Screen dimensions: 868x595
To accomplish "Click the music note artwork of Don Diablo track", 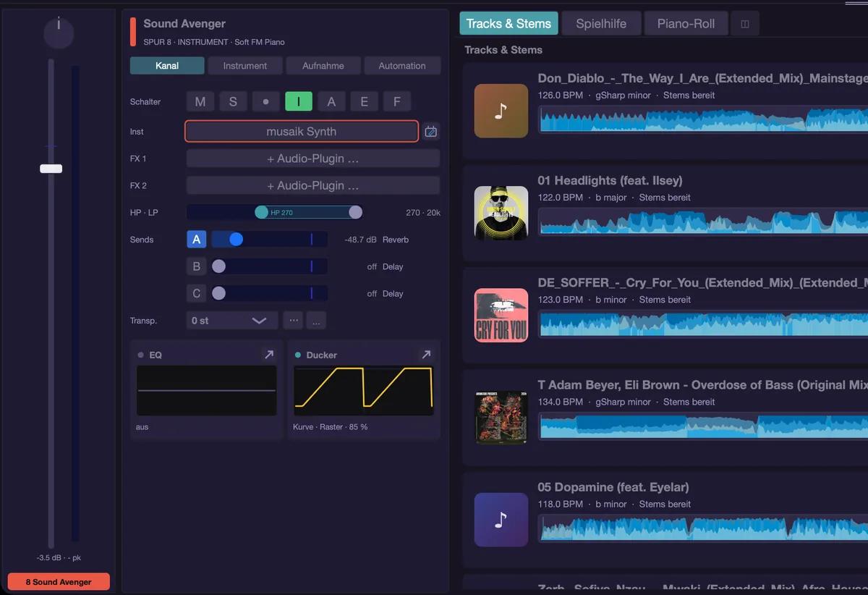I will [501, 111].
